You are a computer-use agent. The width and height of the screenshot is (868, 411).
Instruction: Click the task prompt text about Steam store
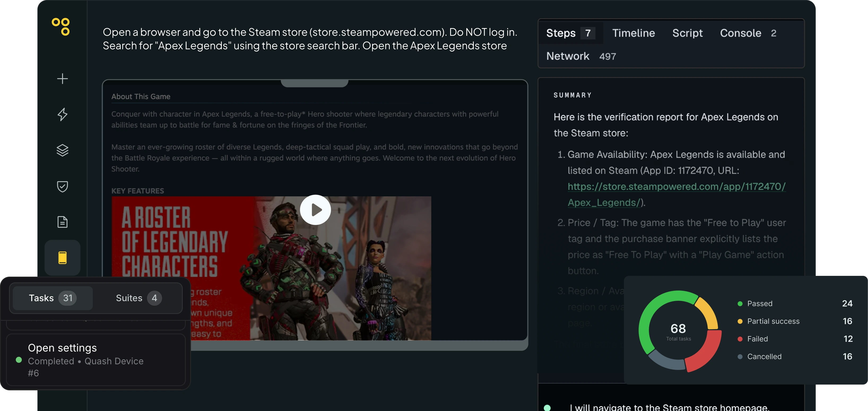coord(310,39)
